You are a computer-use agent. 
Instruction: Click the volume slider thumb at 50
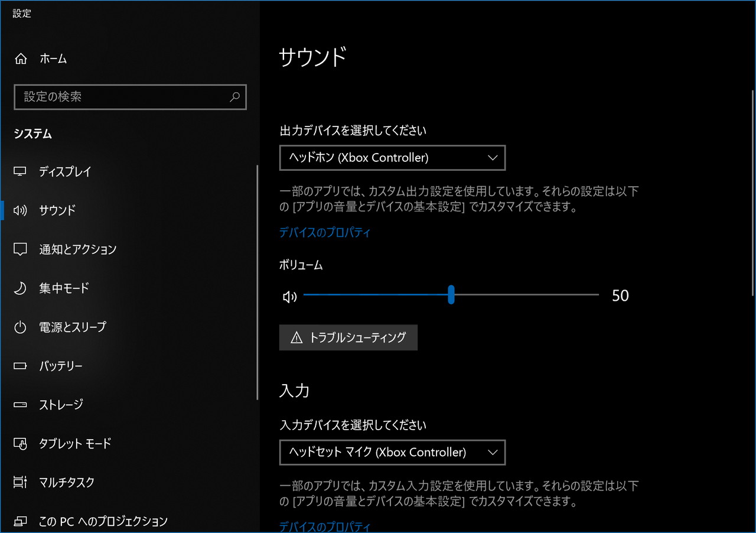(x=451, y=294)
